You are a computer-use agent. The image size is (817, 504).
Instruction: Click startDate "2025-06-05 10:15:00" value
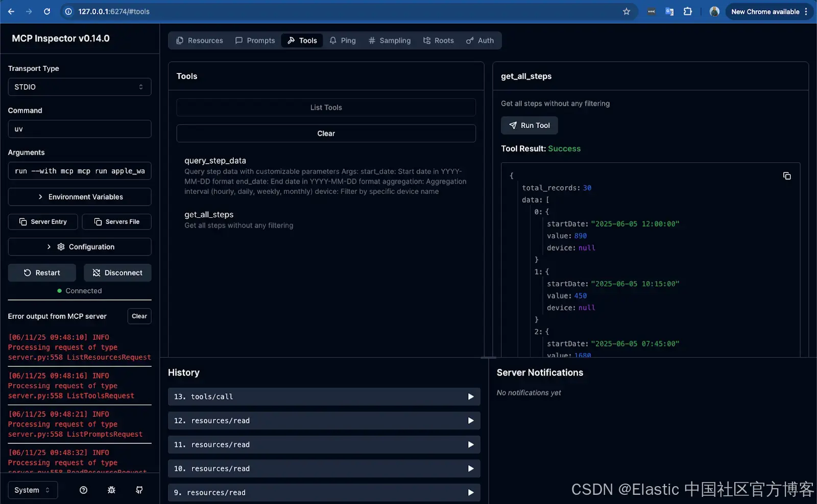(x=635, y=284)
